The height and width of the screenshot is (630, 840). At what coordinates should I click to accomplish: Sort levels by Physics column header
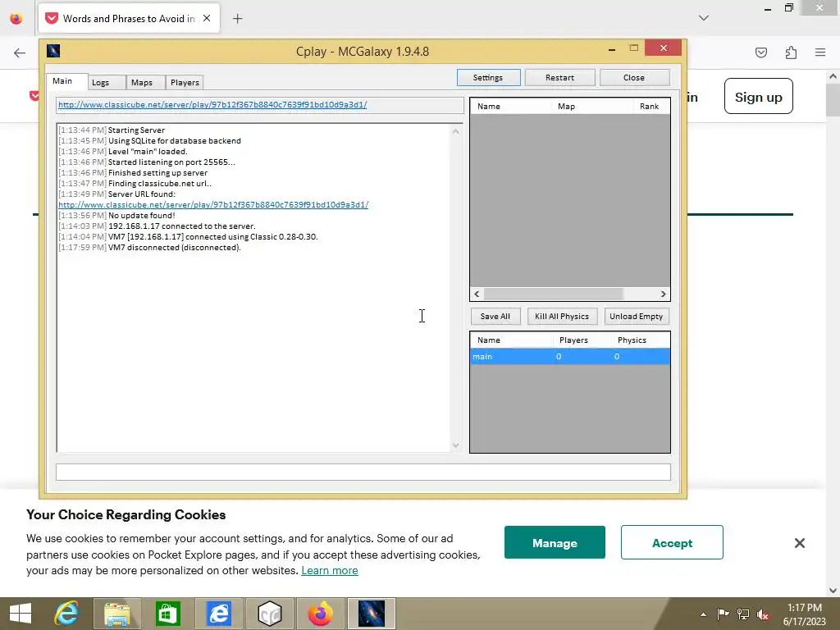click(640, 340)
